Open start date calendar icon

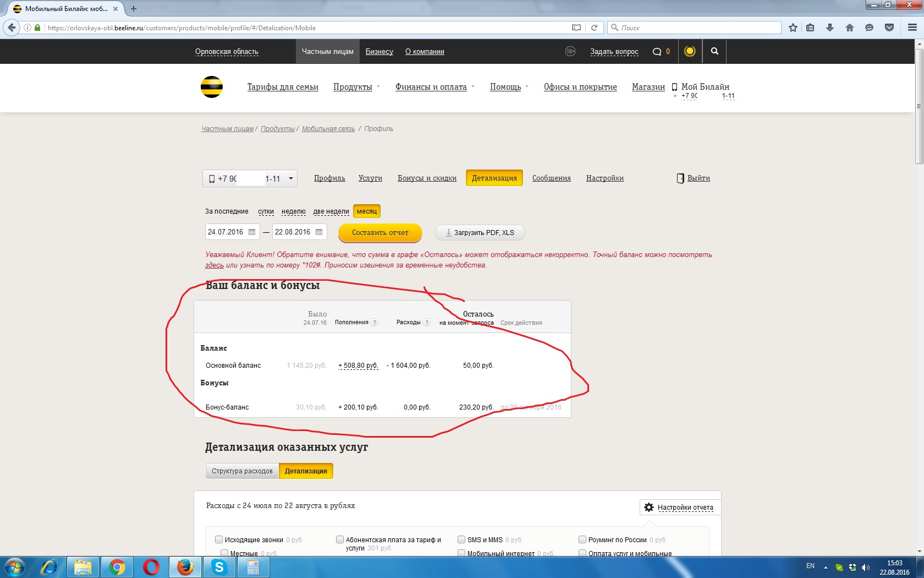point(252,232)
